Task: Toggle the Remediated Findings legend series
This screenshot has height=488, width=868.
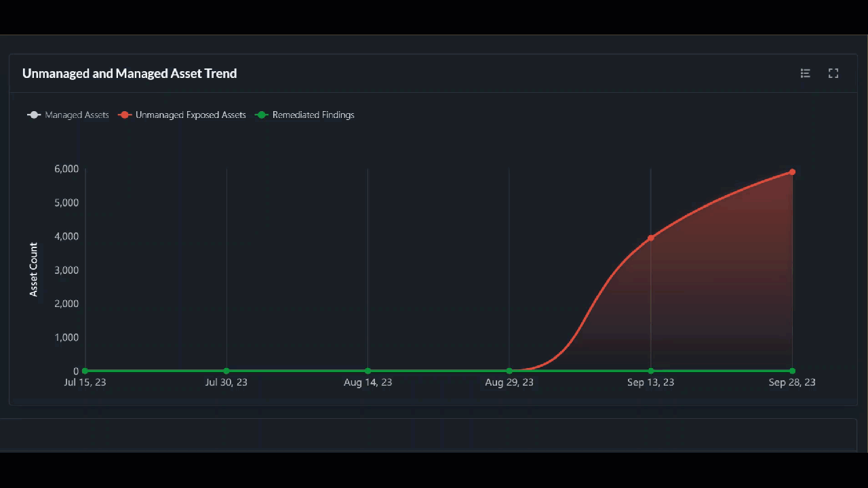Action: pos(304,115)
